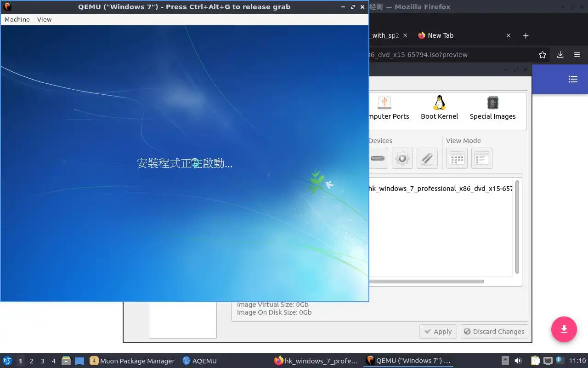Viewport: 588px width, 368px height.
Task: Click the device settings gear button
Action: tap(402, 158)
